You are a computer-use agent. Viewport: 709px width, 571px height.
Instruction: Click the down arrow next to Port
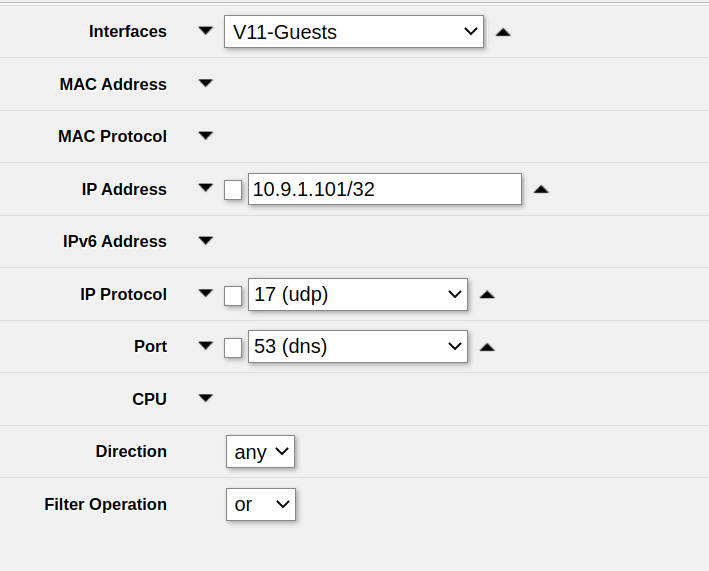click(206, 346)
